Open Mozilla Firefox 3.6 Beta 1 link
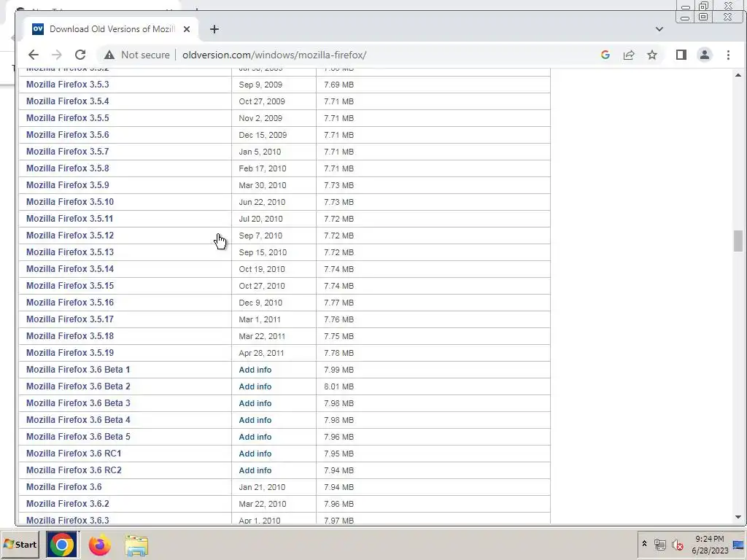Viewport: 747px width, 560px height. coord(78,370)
